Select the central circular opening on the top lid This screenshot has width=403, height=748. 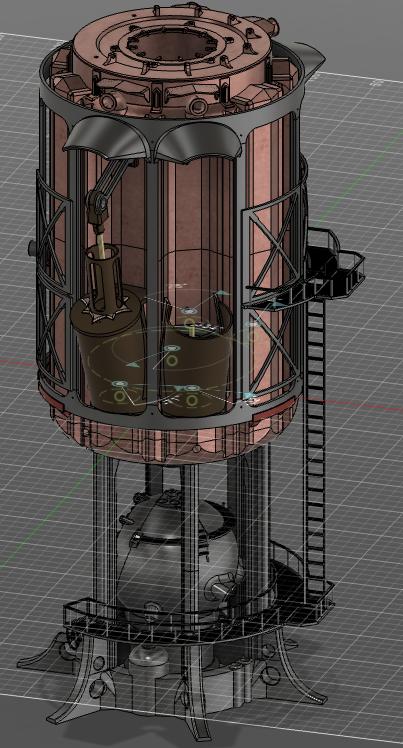pyautogui.click(x=169, y=48)
